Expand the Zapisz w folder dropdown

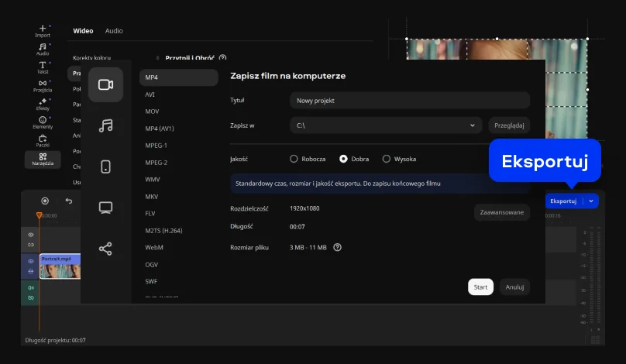473,125
